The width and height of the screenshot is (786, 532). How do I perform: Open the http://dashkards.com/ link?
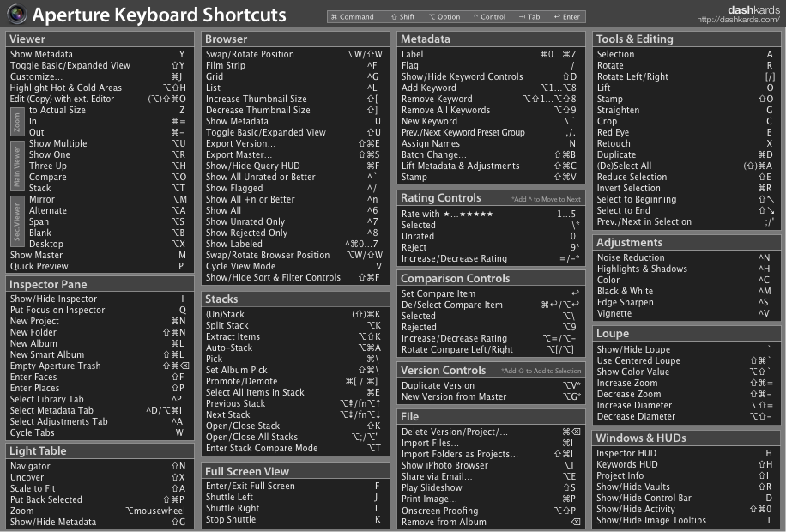pos(738,20)
